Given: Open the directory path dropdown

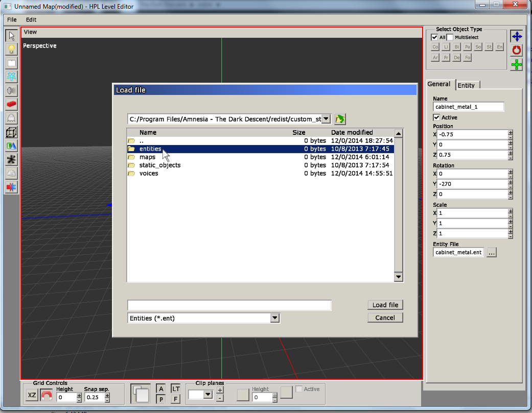Looking at the screenshot, I should (x=326, y=119).
